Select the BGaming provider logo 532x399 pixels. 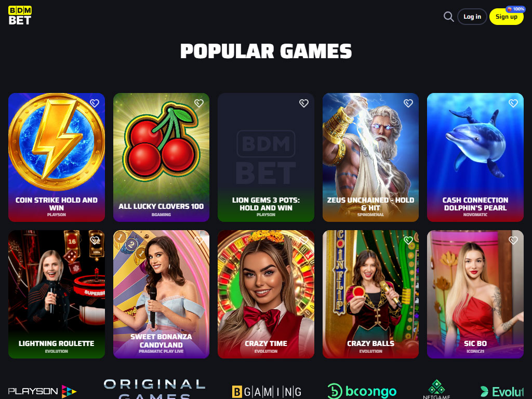click(x=267, y=392)
